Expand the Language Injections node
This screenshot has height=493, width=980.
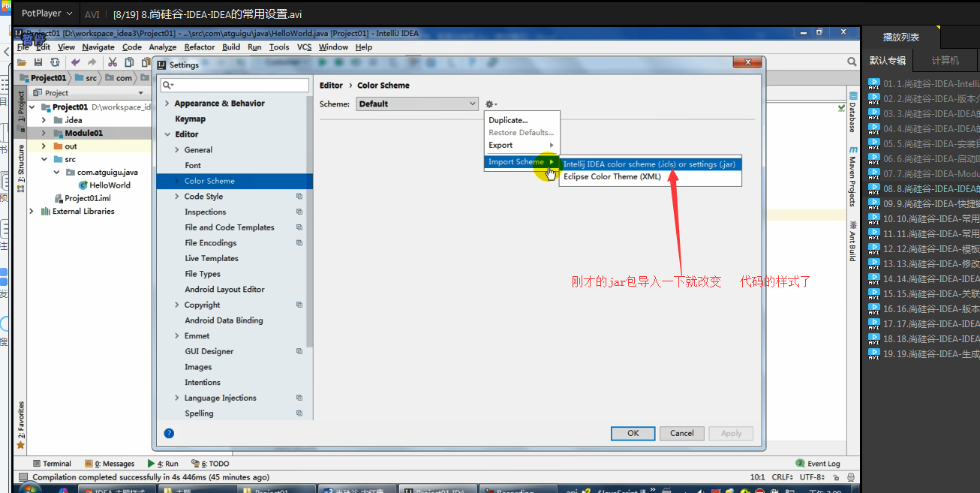click(x=177, y=398)
